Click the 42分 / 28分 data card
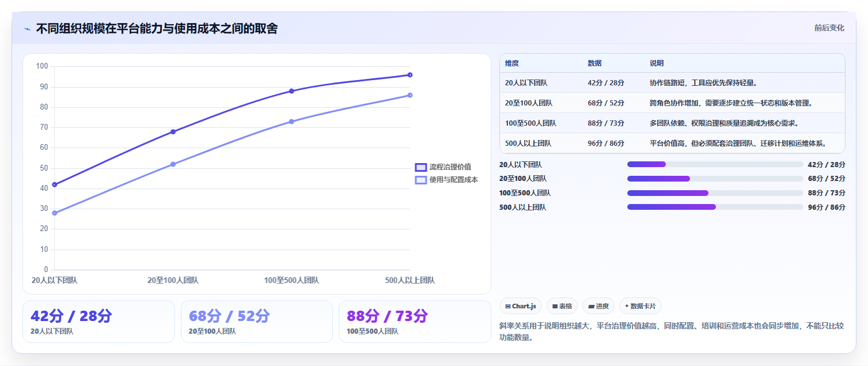The width and height of the screenshot is (868, 366). (98, 322)
